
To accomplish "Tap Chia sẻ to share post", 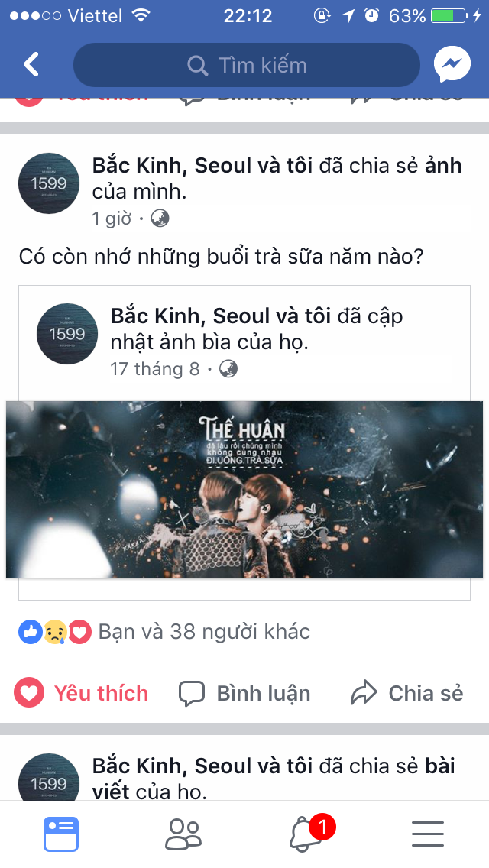I will tap(407, 693).
